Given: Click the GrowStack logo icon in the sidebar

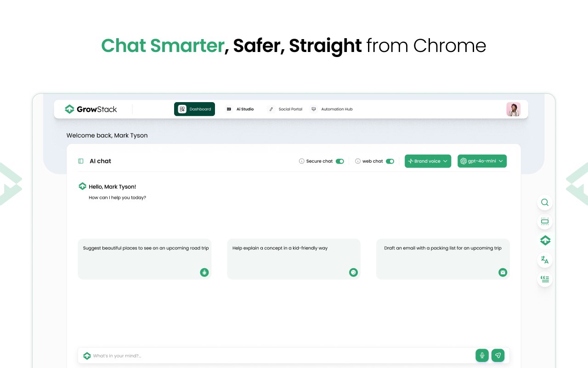Looking at the screenshot, I should [544, 240].
